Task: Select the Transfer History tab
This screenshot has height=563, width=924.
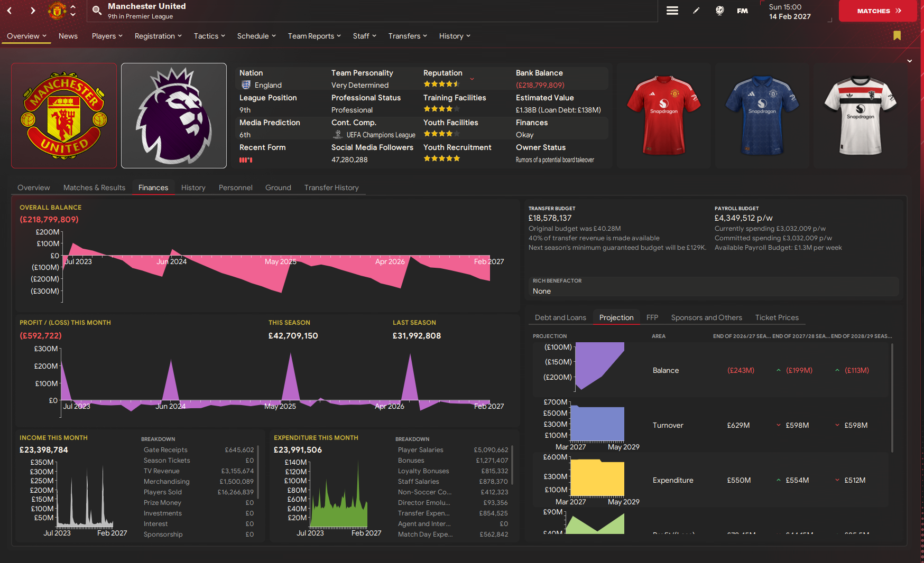Action: click(x=331, y=187)
